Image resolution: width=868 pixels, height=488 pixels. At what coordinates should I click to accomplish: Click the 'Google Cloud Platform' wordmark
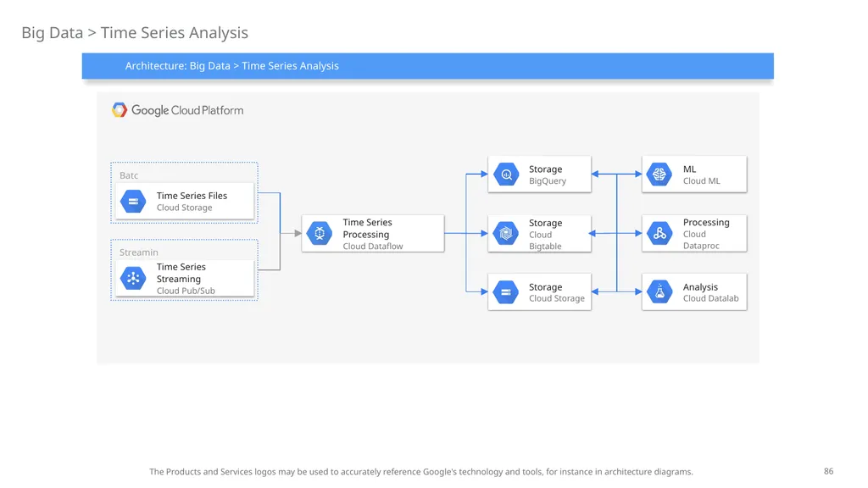point(187,110)
